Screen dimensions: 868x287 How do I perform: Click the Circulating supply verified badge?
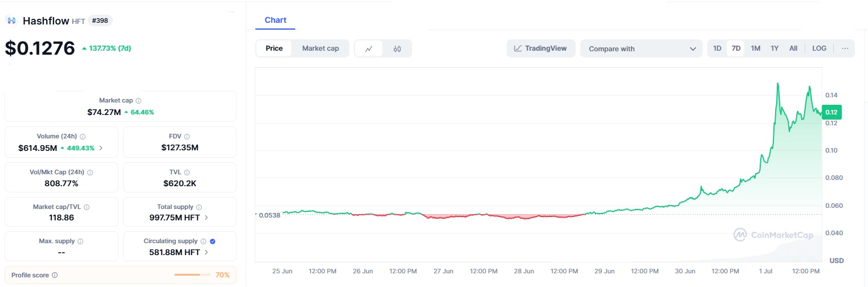pyautogui.click(x=213, y=241)
